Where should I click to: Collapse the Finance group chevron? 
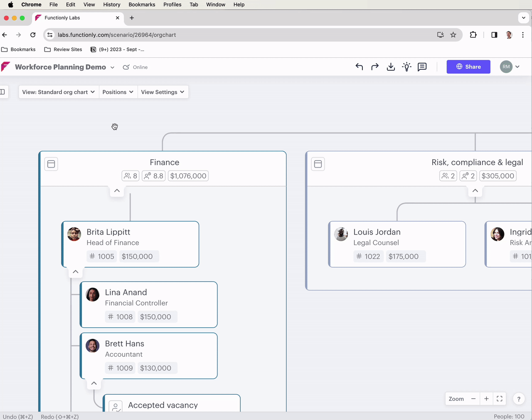(117, 191)
